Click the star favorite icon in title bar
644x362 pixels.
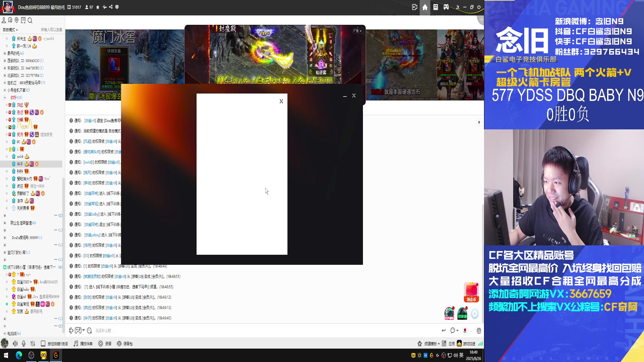(98, 7)
